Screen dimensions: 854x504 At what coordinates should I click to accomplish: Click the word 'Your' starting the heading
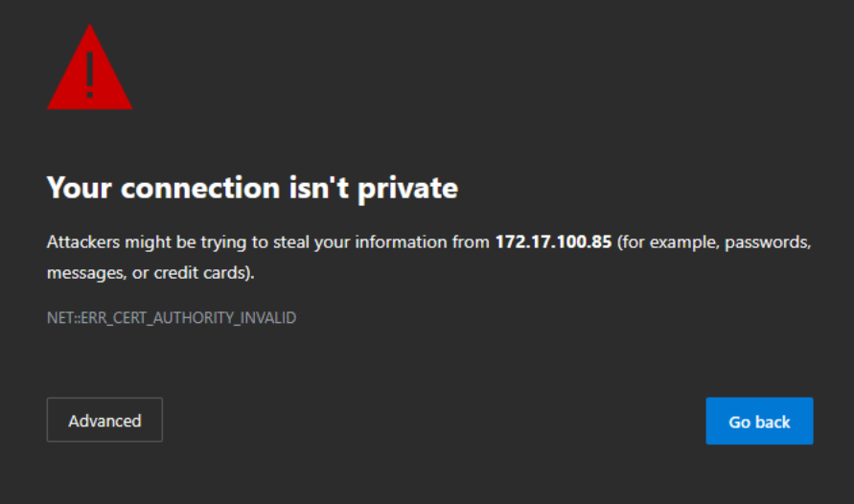click(x=79, y=188)
